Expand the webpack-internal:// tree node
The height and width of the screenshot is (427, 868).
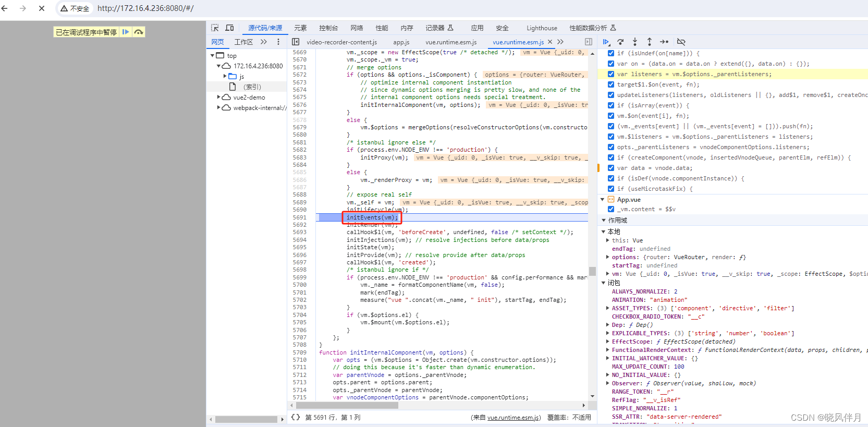click(219, 108)
